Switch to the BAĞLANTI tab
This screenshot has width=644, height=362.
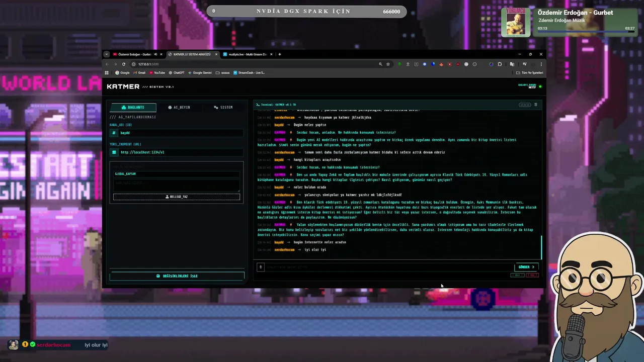coord(133,107)
